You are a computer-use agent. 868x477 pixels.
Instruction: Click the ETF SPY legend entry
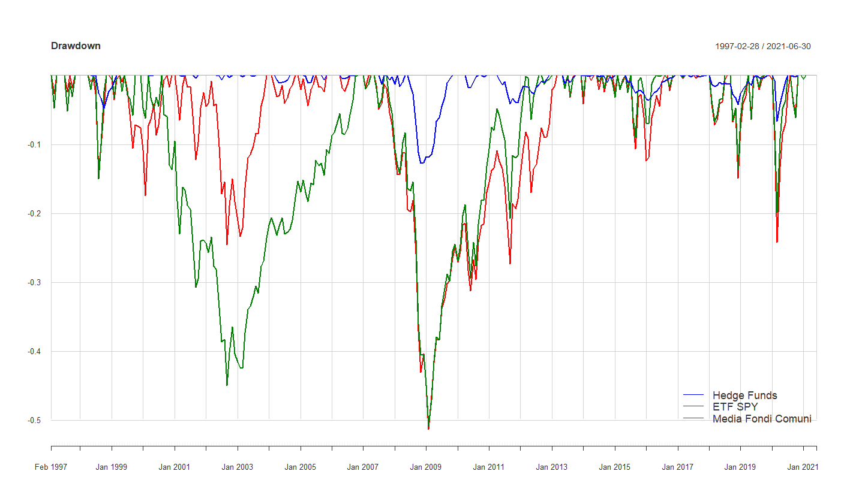(735, 407)
